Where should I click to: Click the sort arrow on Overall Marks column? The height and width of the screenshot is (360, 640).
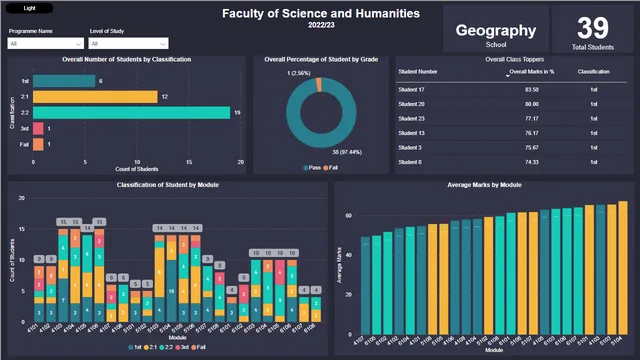[507, 76]
